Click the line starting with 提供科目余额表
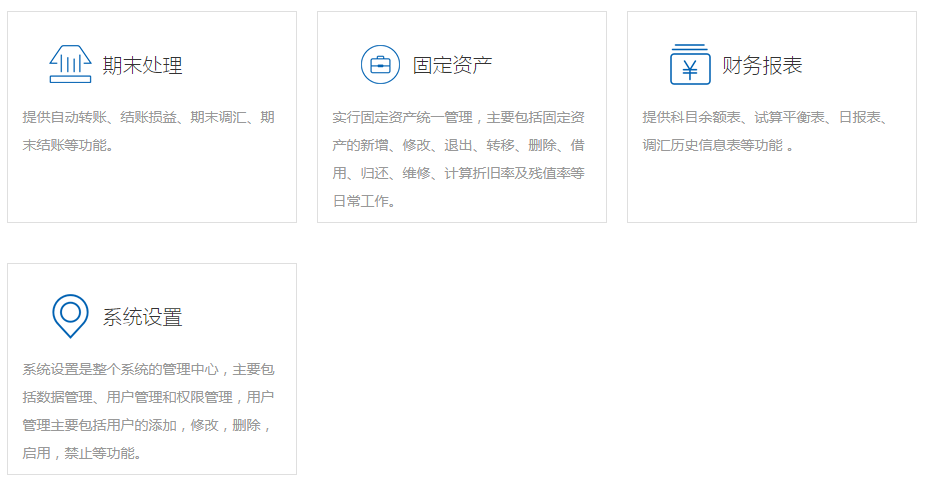Image resolution: width=935 pixels, height=481 pixels. tap(766, 117)
